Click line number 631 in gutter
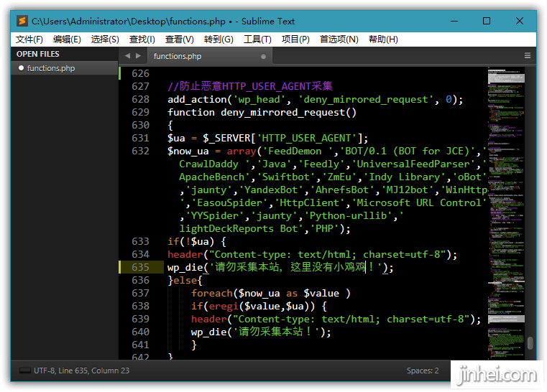This screenshot has width=547, height=392. (140, 138)
